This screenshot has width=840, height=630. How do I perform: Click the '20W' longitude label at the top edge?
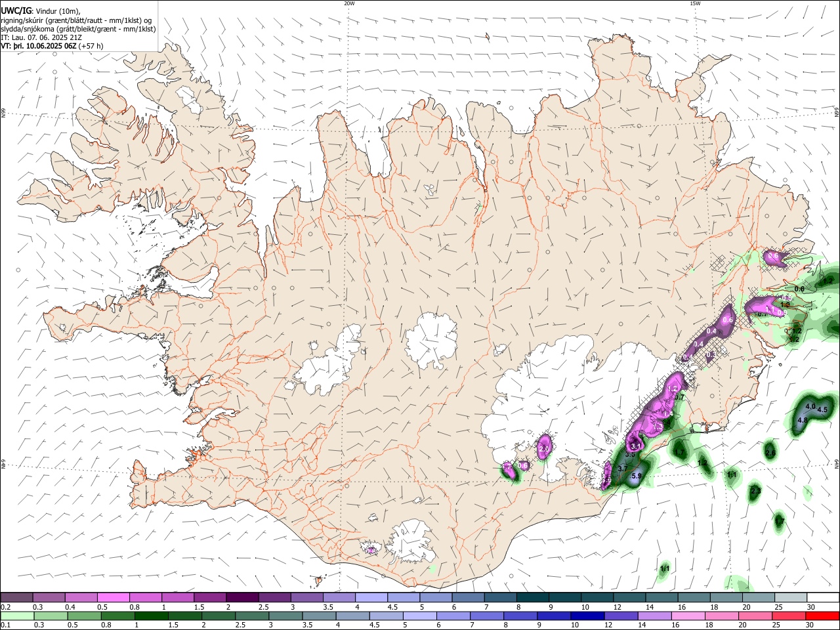click(349, 3)
